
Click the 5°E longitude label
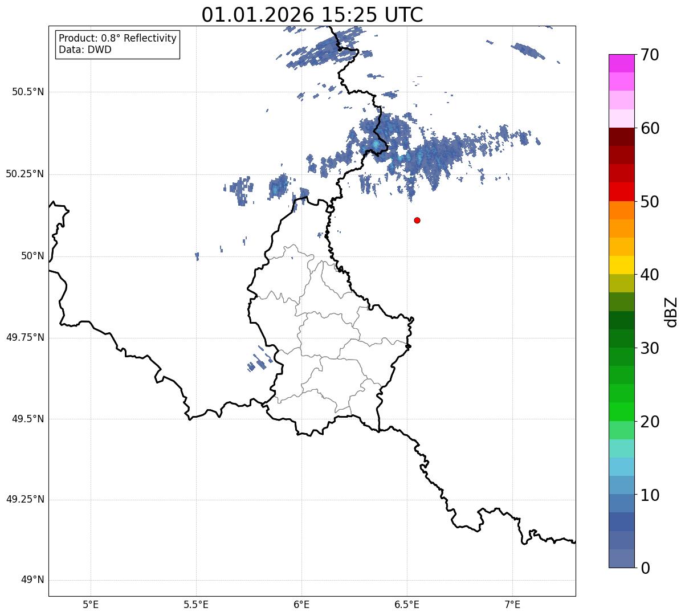(91, 605)
